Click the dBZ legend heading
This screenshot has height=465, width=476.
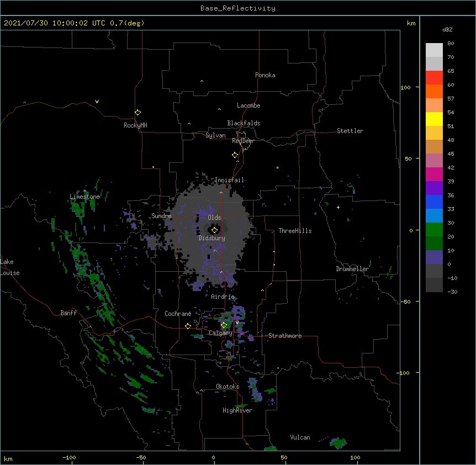pyautogui.click(x=447, y=29)
